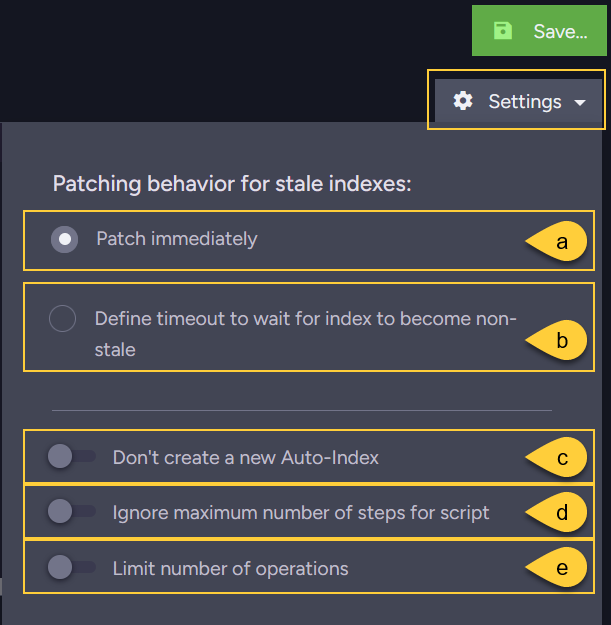611x625 pixels.
Task: Click the Settings dropdown caret arrow
Action: (580, 103)
